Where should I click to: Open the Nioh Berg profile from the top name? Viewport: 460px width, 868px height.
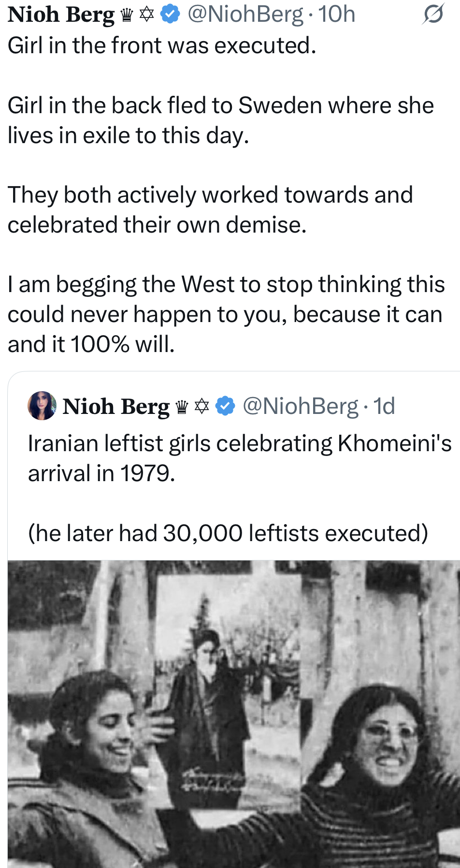(61, 15)
